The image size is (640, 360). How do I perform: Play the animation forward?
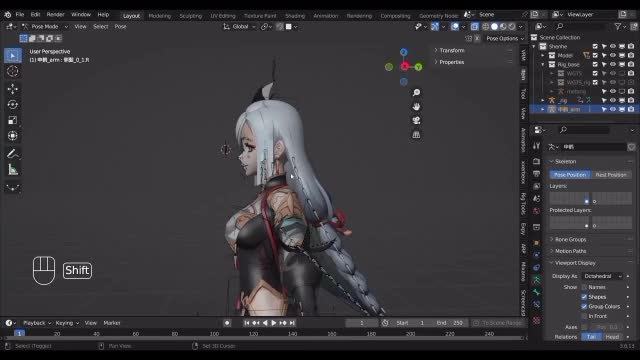point(274,323)
